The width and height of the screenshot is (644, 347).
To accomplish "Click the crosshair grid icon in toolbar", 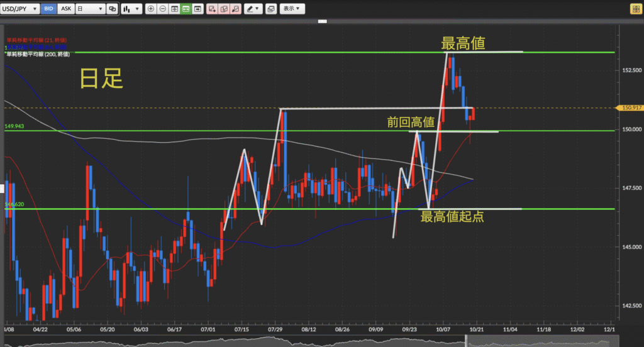I will coord(174,9).
